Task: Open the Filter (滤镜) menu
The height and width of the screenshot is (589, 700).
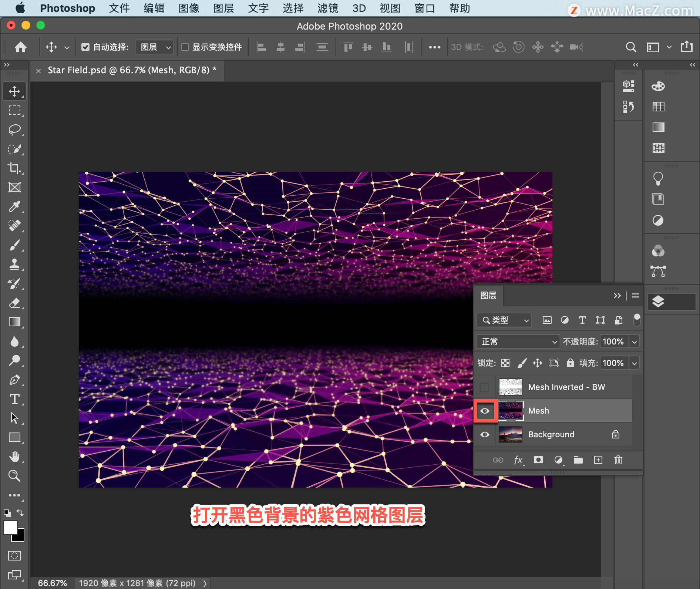Action: (x=327, y=8)
